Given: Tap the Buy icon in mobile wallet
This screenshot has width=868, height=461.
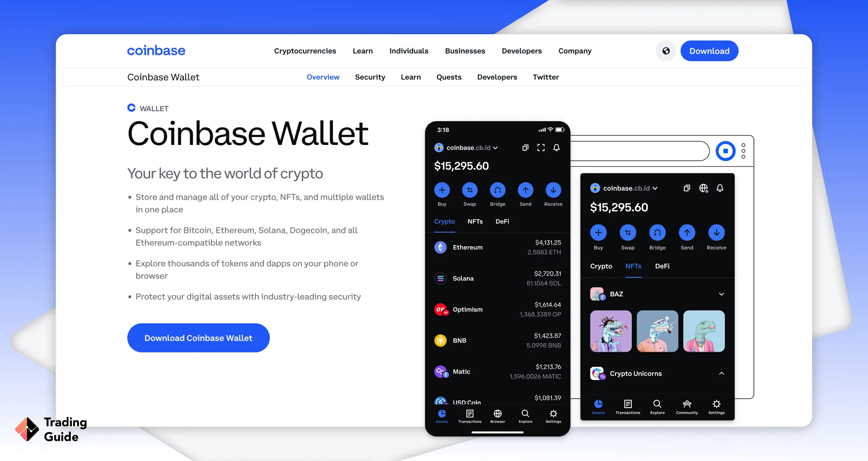Looking at the screenshot, I should [442, 190].
